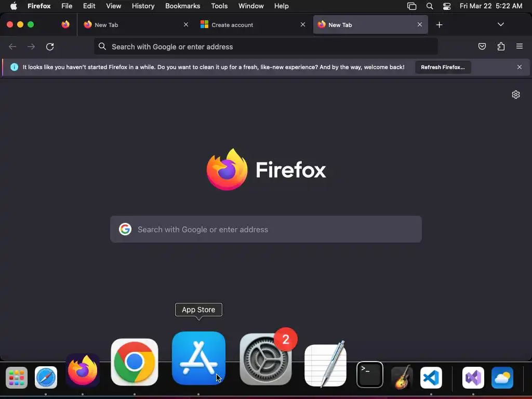The width and height of the screenshot is (532, 399).
Task: Open Visual Studio Code from the Dock
Action: click(x=431, y=377)
